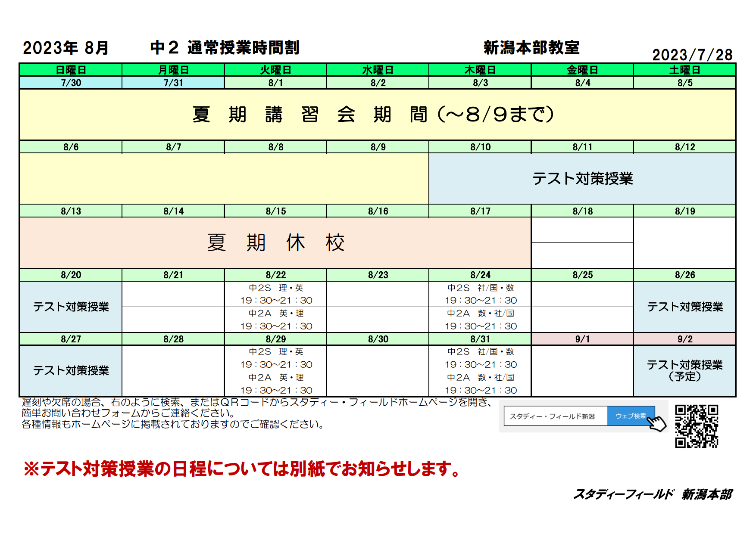Click the 8/9 date cell
The width and height of the screenshot is (756, 534).
pos(378,147)
